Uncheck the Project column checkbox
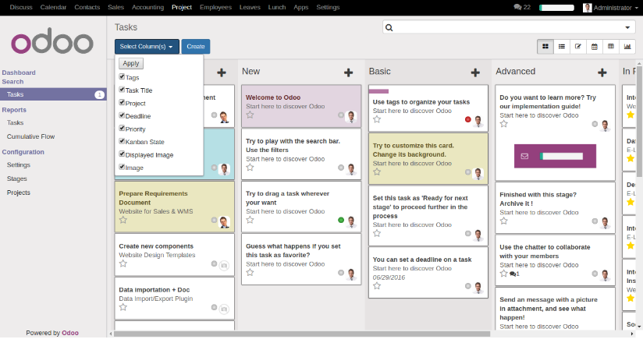Image resolution: width=643 pixels, height=364 pixels. [122, 102]
